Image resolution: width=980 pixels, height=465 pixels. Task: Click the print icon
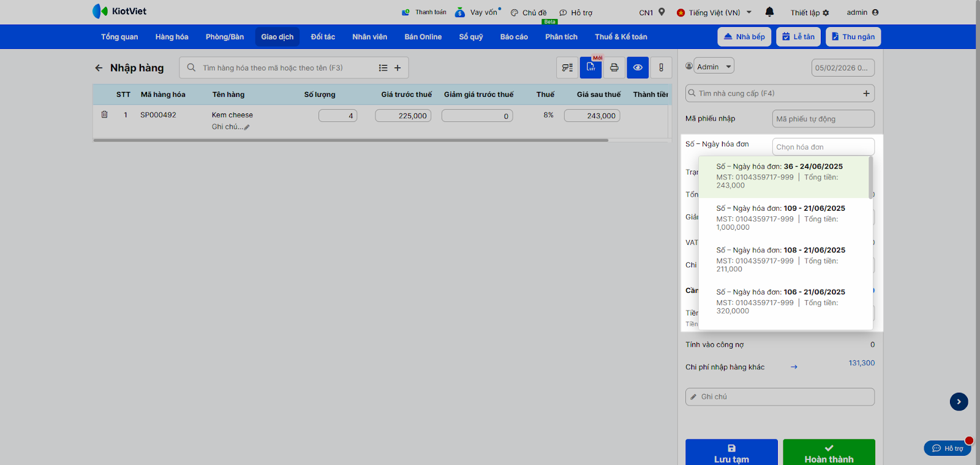[x=614, y=67]
